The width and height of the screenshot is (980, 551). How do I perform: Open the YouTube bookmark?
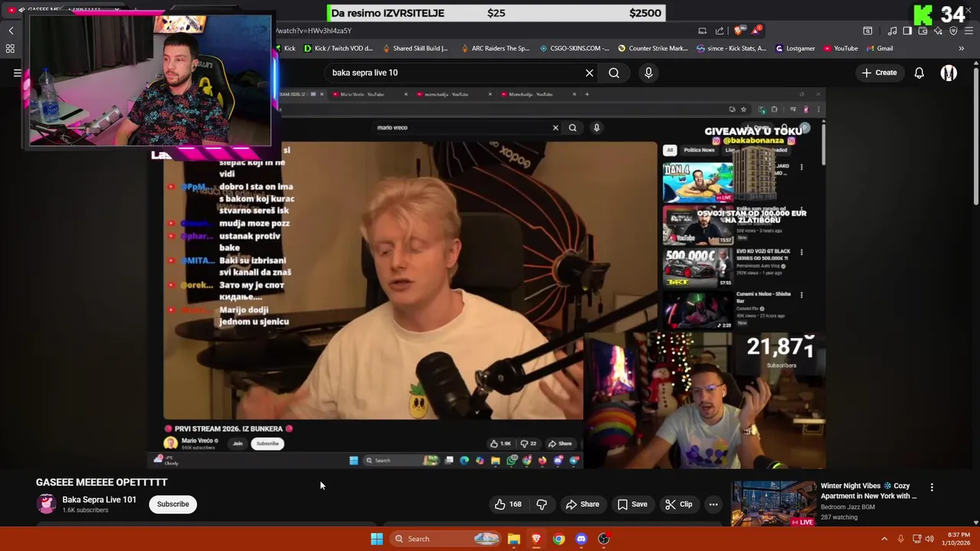tap(841, 48)
